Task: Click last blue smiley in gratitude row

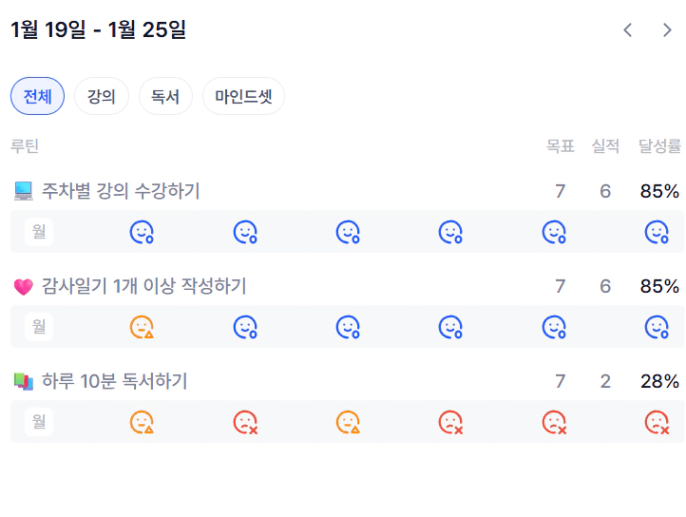Action: click(x=656, y=327)
